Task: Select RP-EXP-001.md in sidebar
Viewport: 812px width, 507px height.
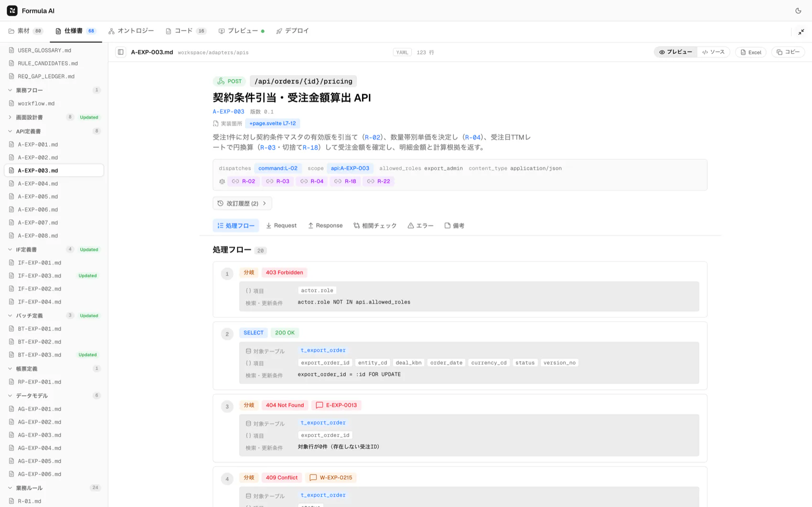Action: (54, 382)
